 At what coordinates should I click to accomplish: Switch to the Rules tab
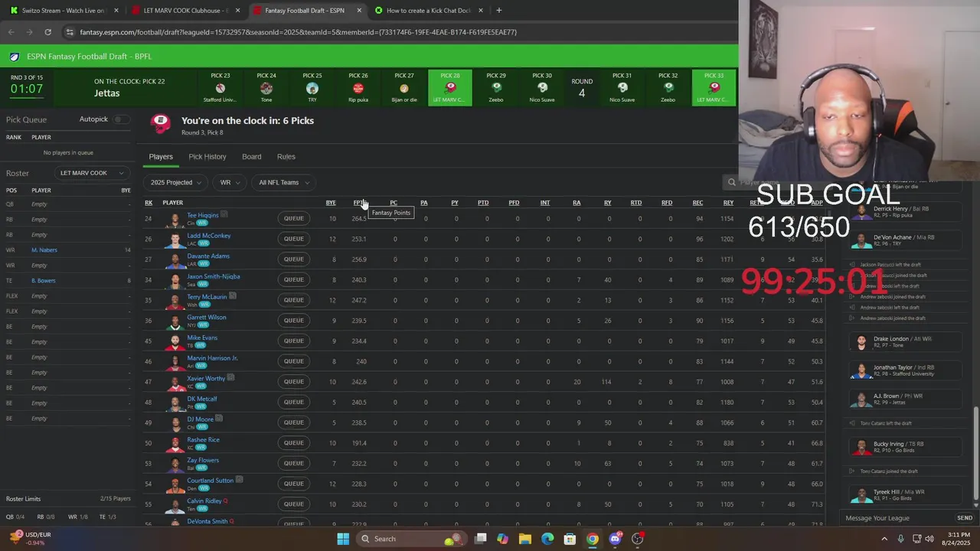point(286,157)
